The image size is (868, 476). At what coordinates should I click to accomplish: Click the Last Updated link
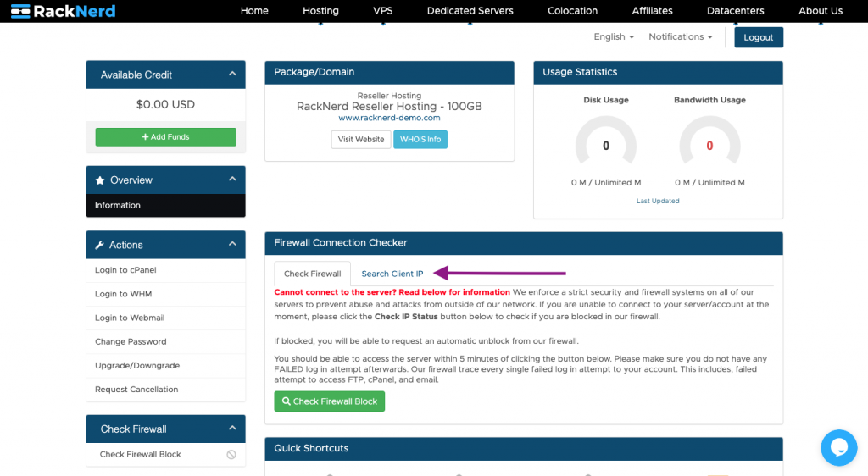[x=658, y=201]
